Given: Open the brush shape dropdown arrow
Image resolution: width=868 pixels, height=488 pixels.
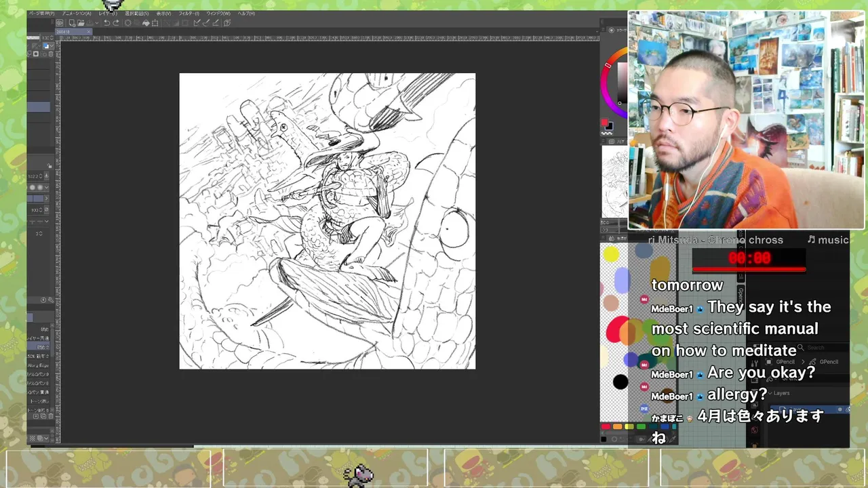Looking at the screenshot, I should point(47,188).
